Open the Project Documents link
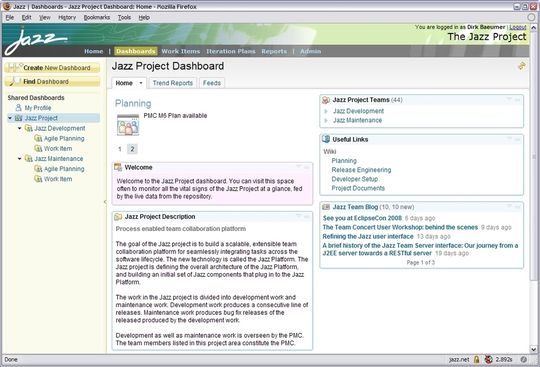This screenshot has height=367, width=540. pos(358,188)
